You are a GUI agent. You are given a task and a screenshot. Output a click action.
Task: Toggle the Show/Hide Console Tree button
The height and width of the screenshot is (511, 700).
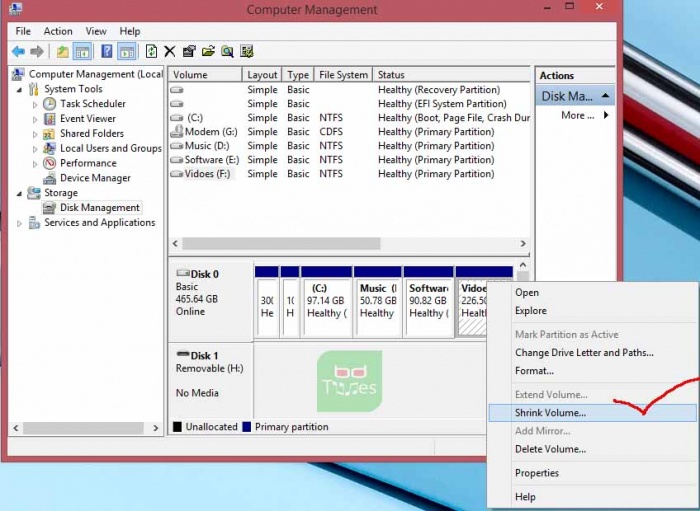point(83,51)
